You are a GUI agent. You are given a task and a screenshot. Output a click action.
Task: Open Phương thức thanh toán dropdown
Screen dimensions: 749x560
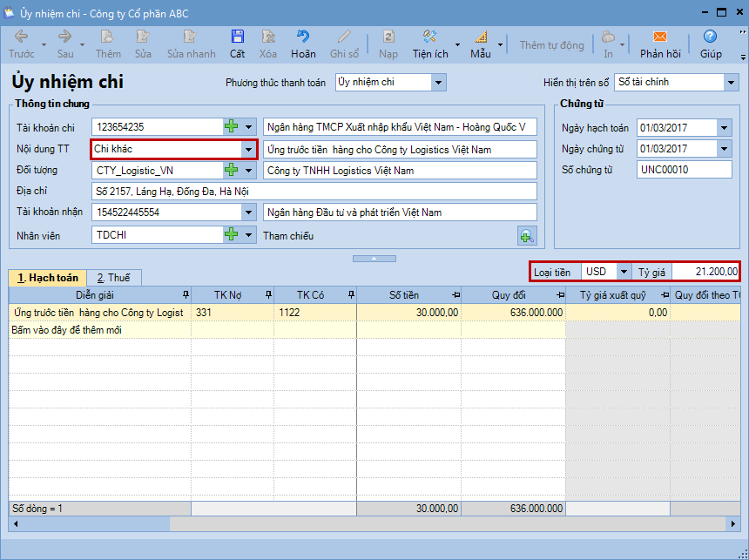[x=438, y=83]
